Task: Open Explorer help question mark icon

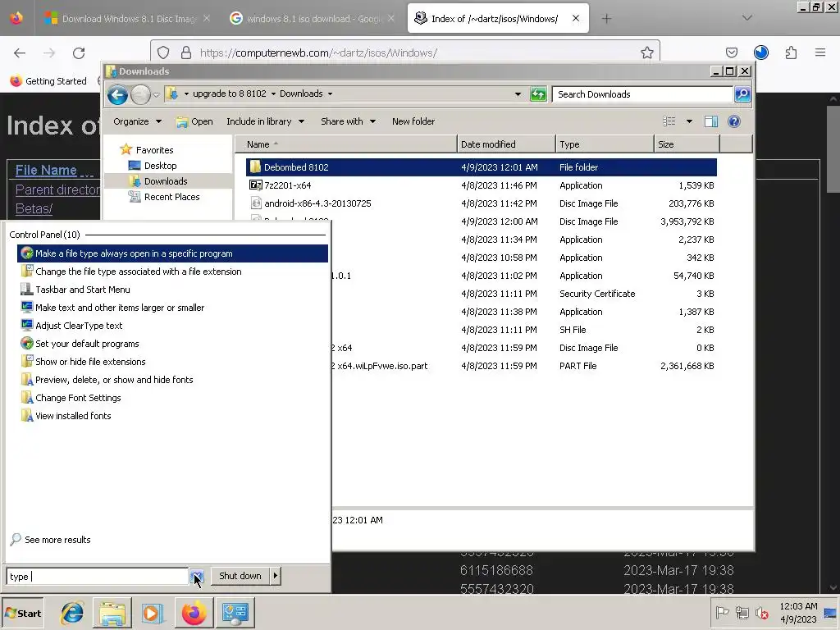Action: pos(734,121)
